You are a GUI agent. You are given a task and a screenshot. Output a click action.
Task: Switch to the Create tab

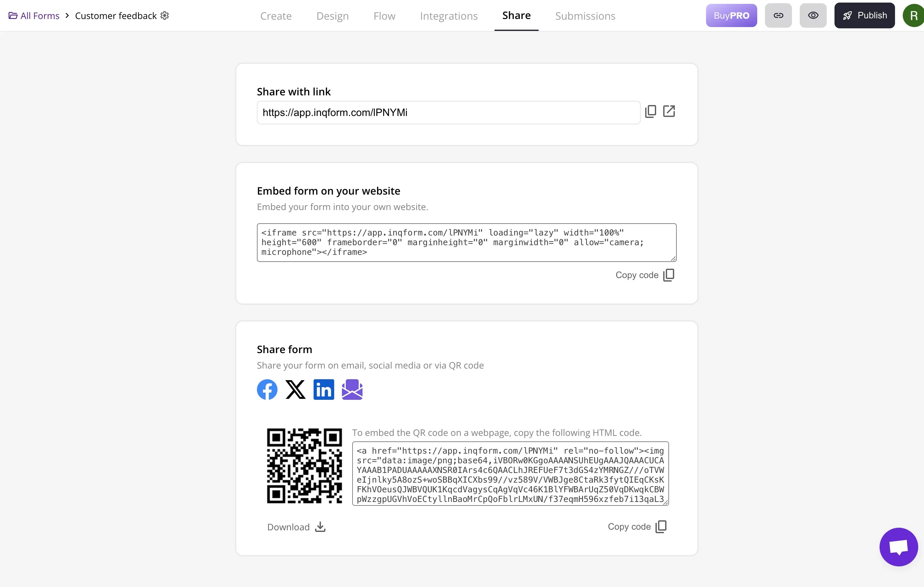click(276, 16)
